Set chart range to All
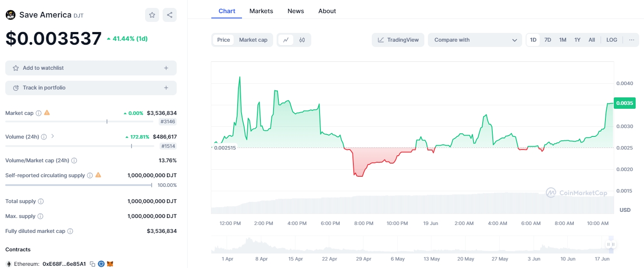 pyautogui.click(x=592, y=40)
